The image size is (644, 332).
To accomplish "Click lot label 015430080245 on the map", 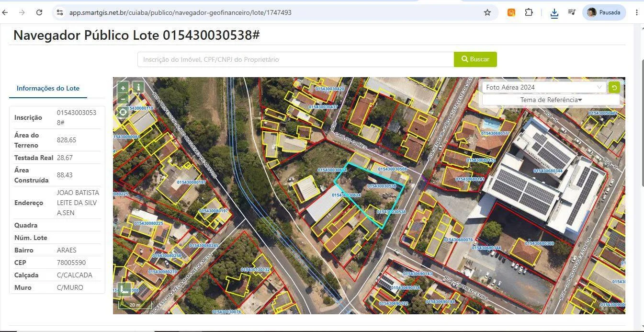I will pos(203,246).
